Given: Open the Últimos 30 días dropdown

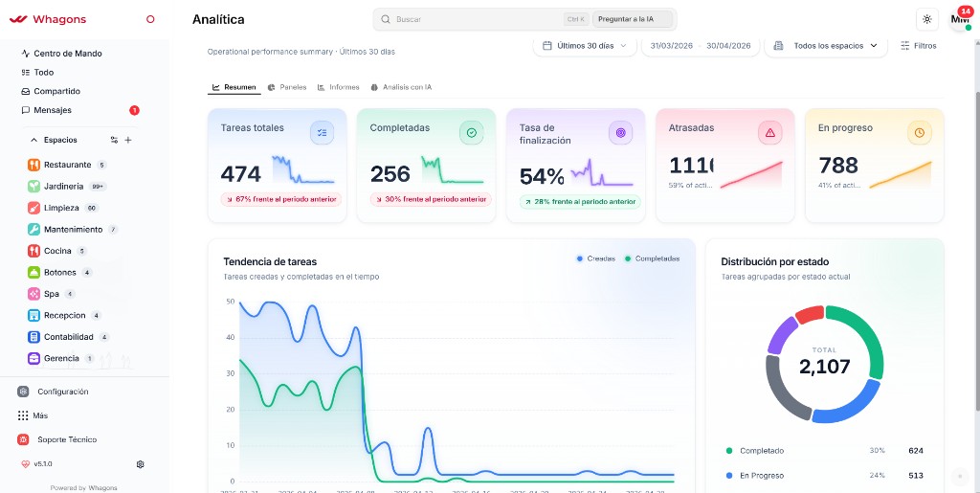Looking at the screenshot, I should point(585,46).
